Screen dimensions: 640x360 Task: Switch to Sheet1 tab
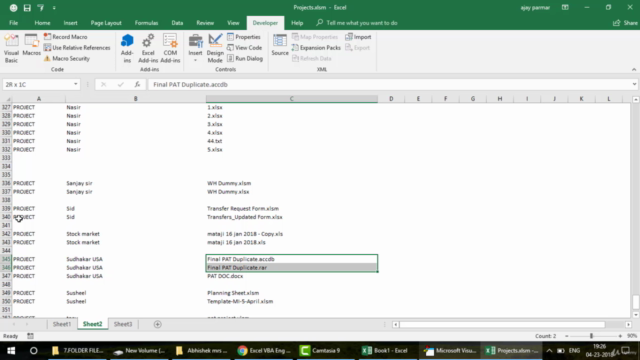click(62, 324)
